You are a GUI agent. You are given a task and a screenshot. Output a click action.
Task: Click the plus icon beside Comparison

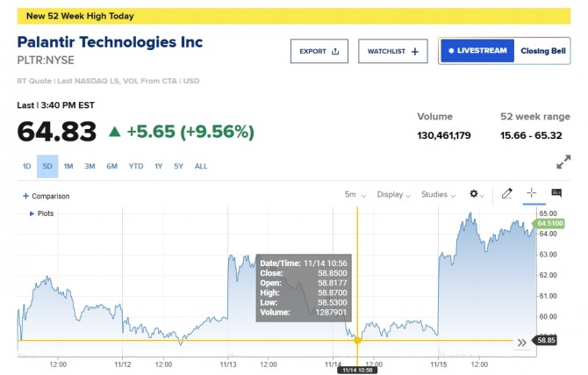pyautogui.click(x=25, y=196)
